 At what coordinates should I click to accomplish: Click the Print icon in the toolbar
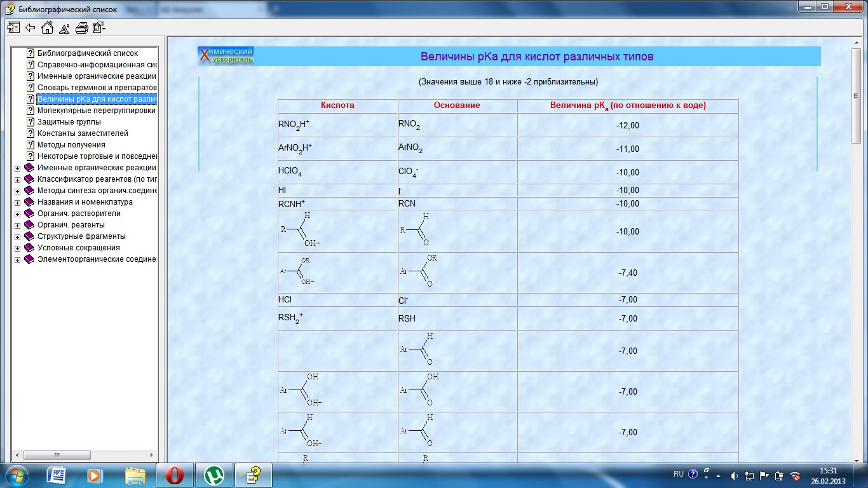(x=81, y=27)
